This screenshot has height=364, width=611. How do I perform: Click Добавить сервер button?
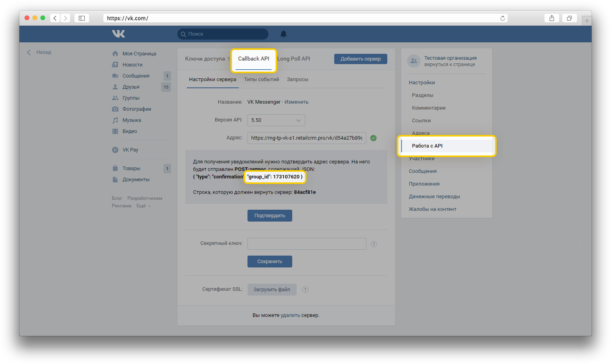[361, 59]
